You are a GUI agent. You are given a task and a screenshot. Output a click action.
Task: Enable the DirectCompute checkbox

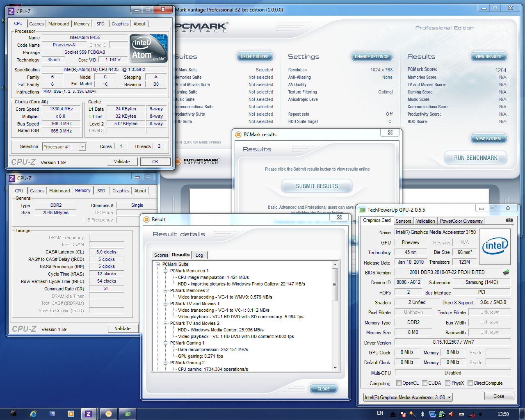point(470,383)
